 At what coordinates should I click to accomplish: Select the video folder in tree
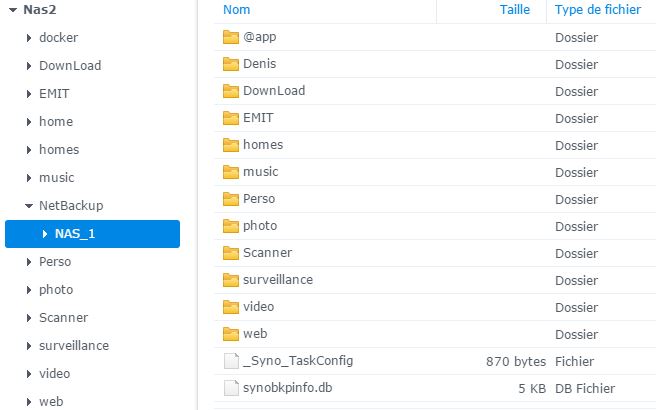click(54, 374)
